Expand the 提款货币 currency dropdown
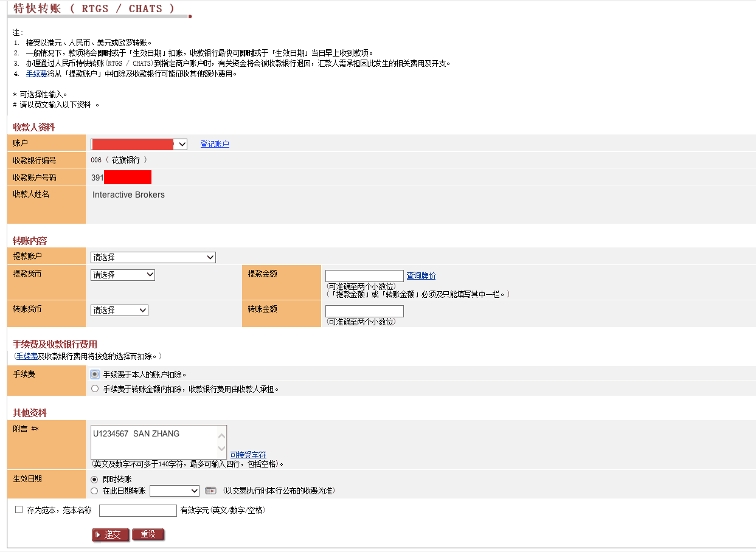Image resolution: width=756 pixels, height=552 pixels. coord(123,275)
